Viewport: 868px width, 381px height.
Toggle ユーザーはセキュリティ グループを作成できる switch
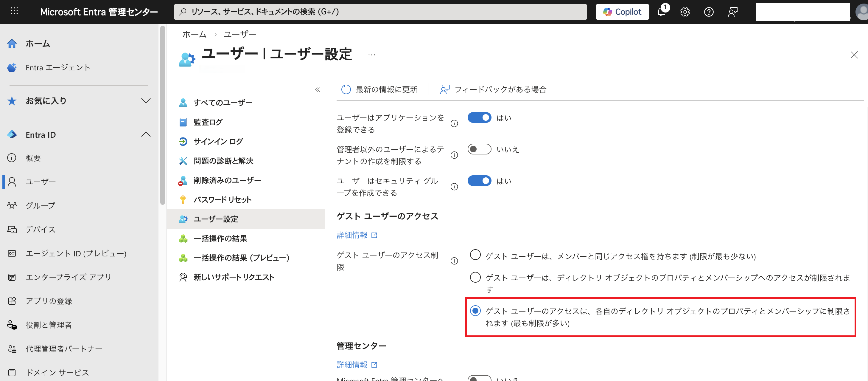coord(479,181)
